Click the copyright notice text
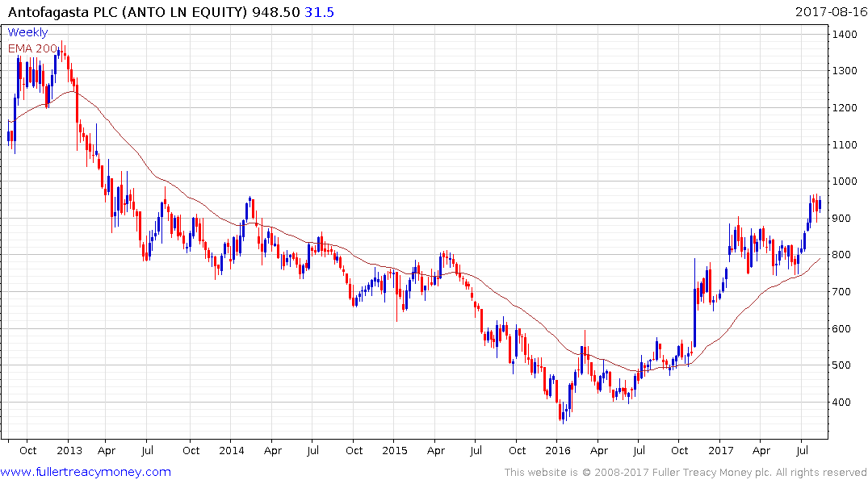The image size is (868, 484). pyautogui.click(x=686, y=473)
